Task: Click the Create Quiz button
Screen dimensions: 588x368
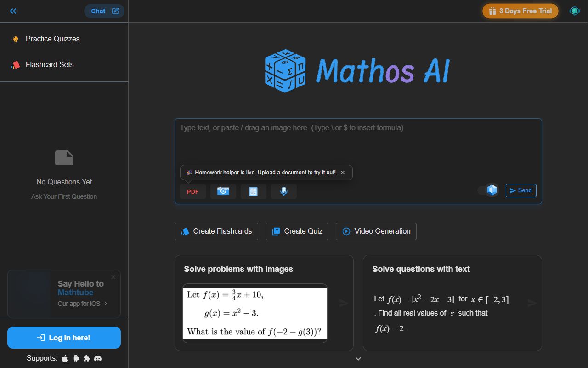Action: 297,231
